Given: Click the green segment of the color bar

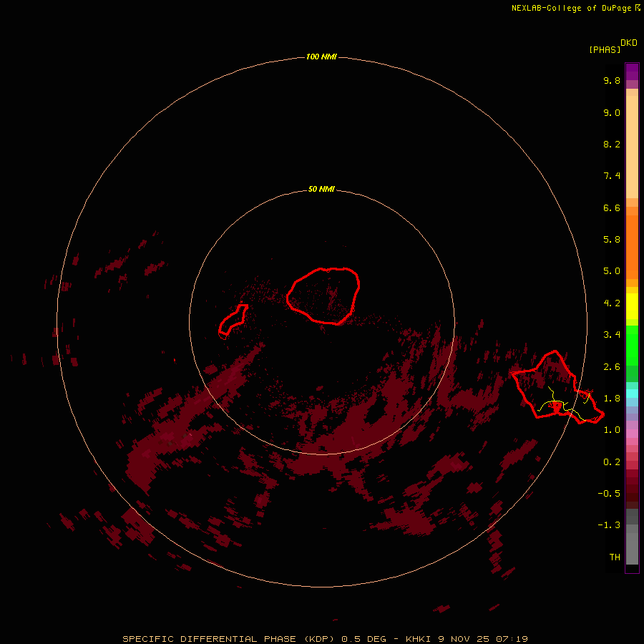Looking at the screenshot, I should 632,345.
